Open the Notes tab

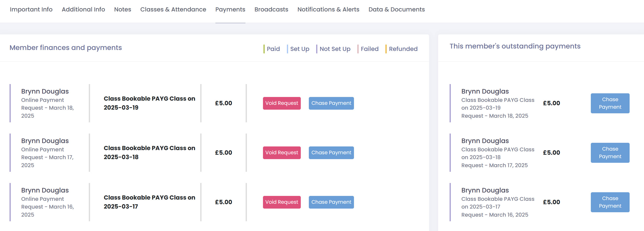click(122, 10)
